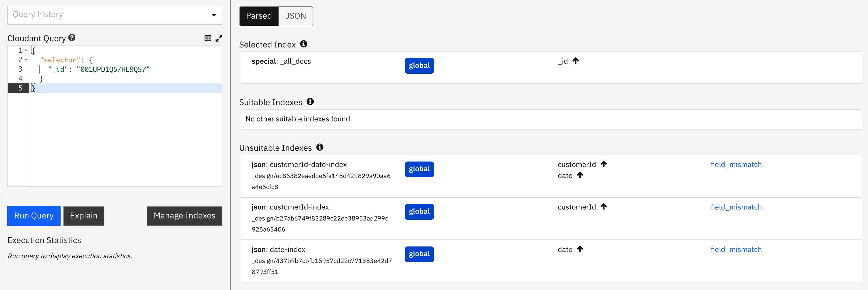Click customerId arrow in customerId-index row
Image resolution: width=868 pixels, height=290 pixels.
coord(603,206)
